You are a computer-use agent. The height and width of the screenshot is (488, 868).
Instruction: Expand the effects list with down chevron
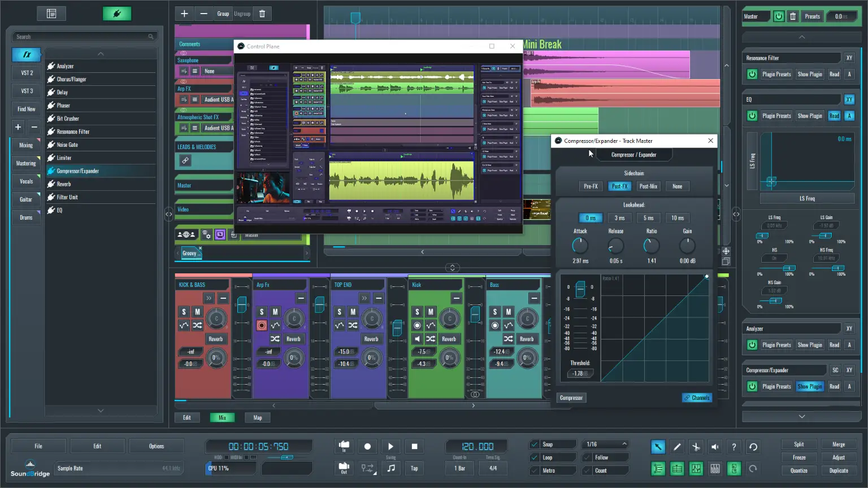[101, 411]
